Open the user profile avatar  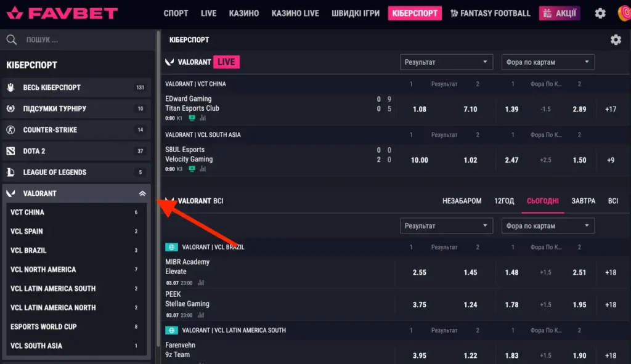tap(624, 14)
